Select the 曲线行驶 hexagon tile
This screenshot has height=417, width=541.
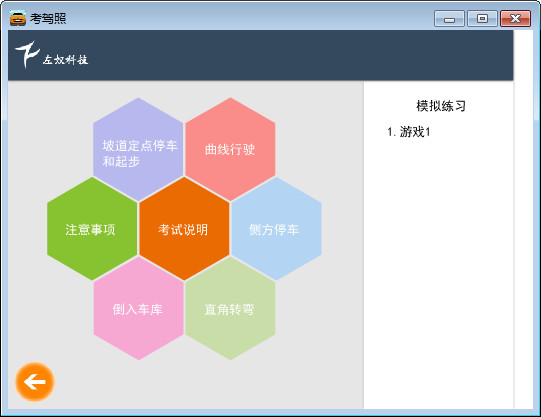[x=230, y=149]
